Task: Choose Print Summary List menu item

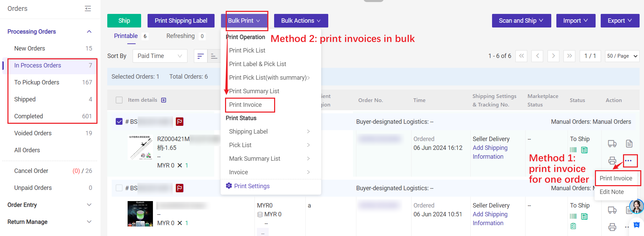Action: 254,91
